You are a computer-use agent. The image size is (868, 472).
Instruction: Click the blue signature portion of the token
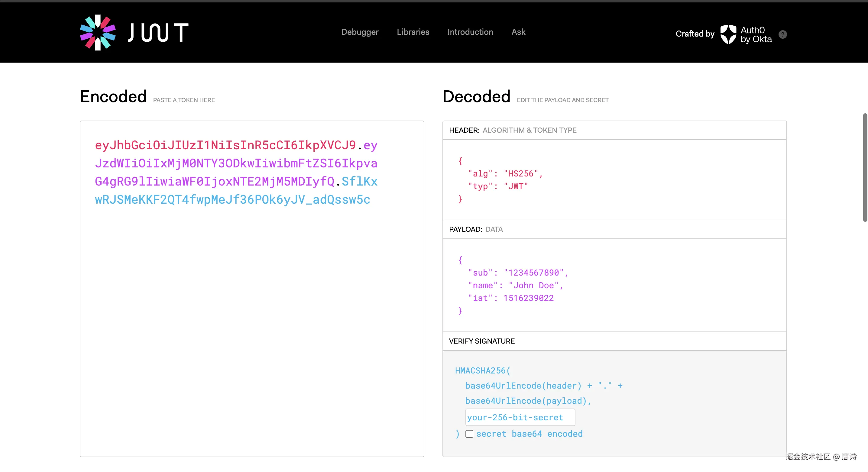click(x=232, y=200)
